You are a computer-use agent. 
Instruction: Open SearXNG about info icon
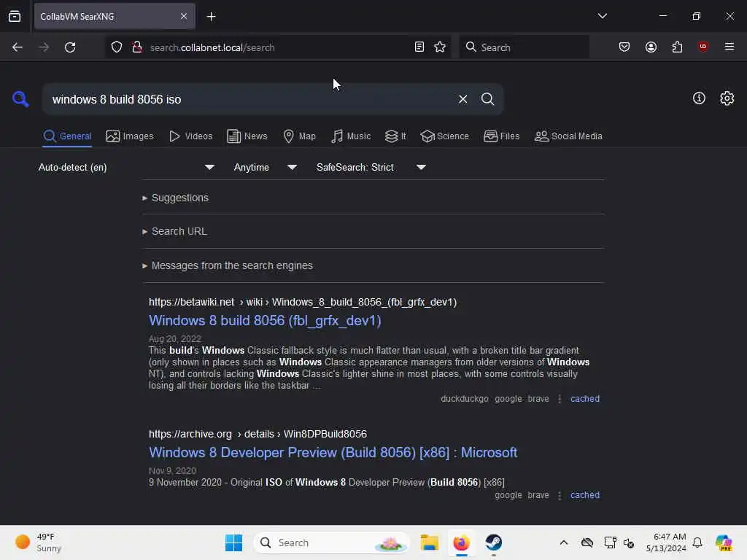(699, 98)
